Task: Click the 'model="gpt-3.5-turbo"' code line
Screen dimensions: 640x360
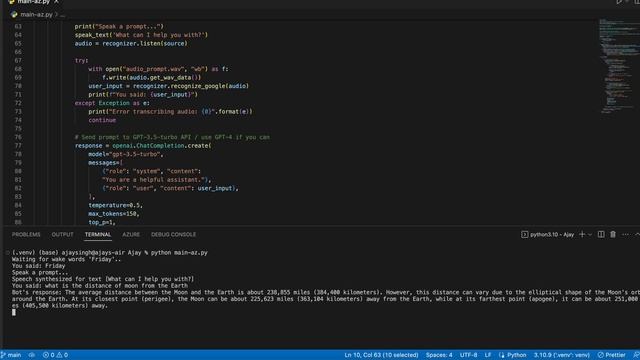Action: coord(126,154)
